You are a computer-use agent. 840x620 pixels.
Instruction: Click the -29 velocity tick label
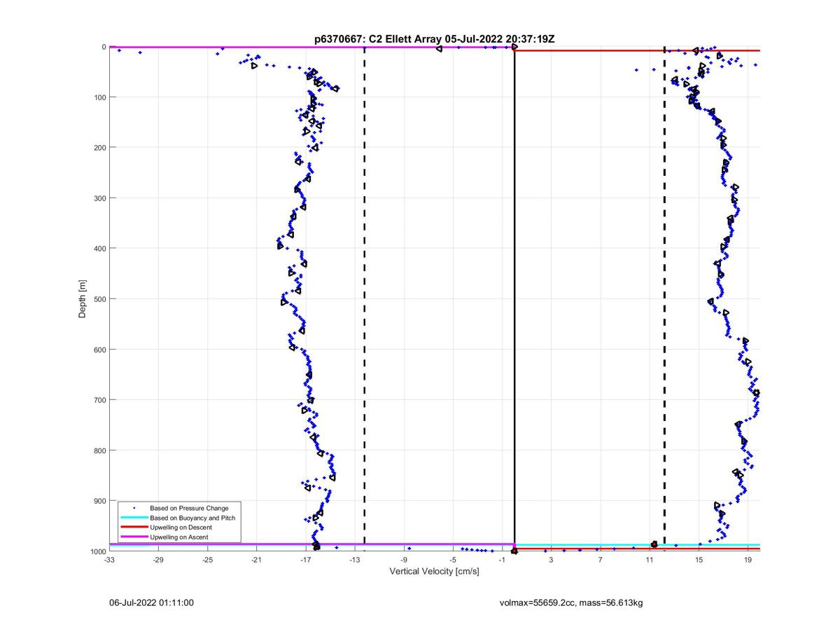coord(158,560)
